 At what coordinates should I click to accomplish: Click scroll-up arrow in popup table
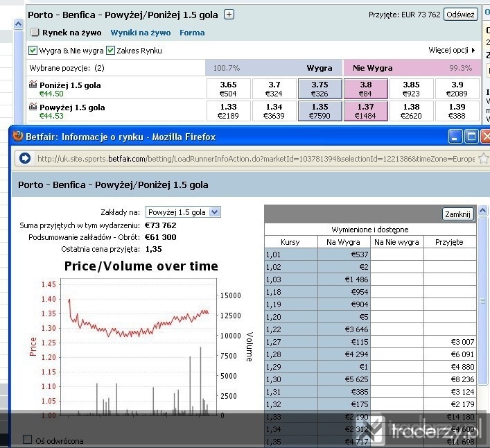(483, 210)
